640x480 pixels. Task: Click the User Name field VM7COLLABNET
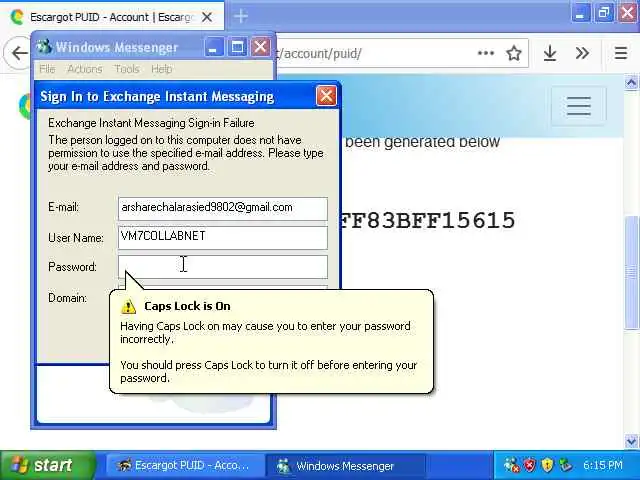coord(223,238)
